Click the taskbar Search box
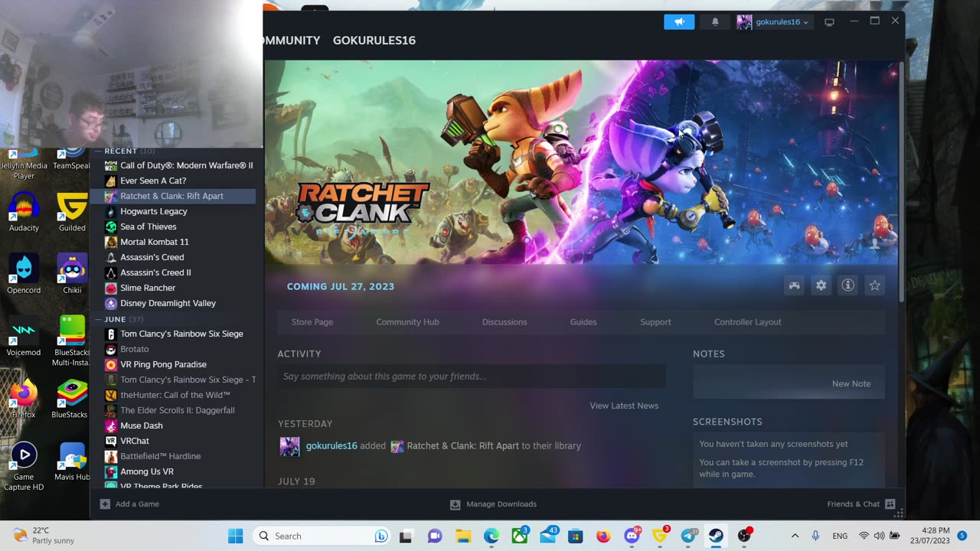980x551 pixels. click(x=321, y=536)
